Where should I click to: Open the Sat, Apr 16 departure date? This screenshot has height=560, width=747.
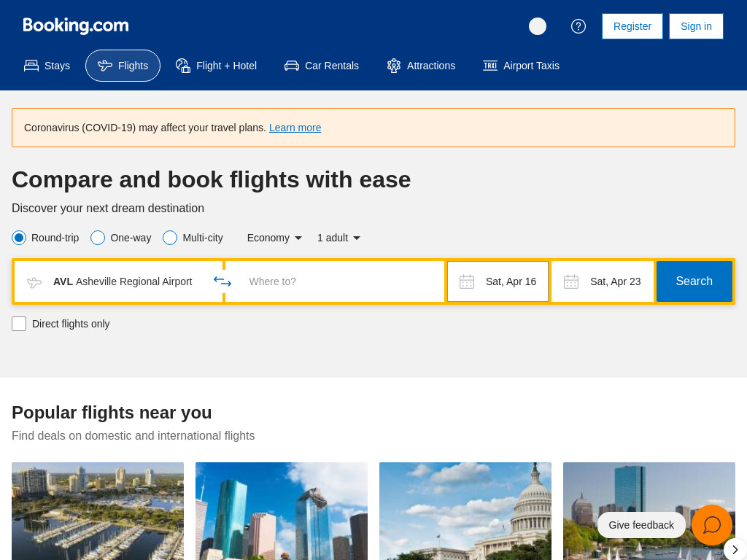(x=498, y=281)
